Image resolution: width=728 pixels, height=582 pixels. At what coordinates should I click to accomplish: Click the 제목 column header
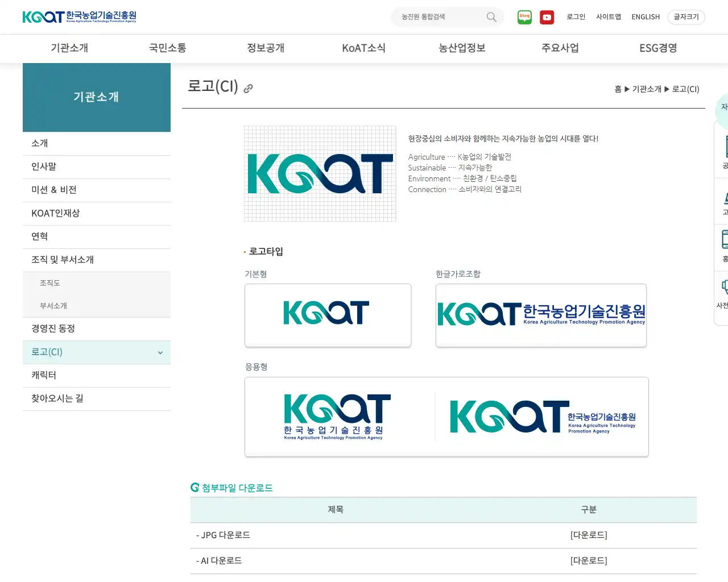point(336,510)
